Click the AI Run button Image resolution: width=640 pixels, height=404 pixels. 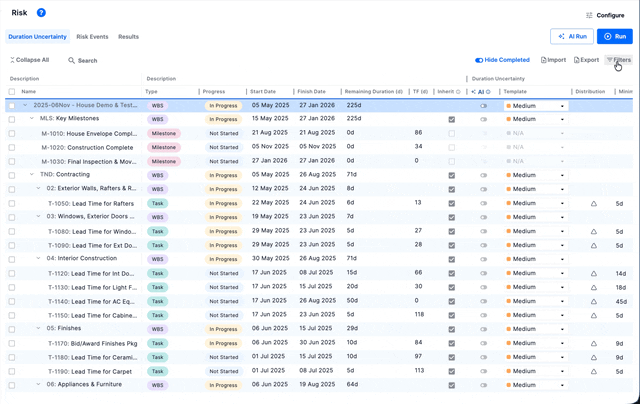571,36
